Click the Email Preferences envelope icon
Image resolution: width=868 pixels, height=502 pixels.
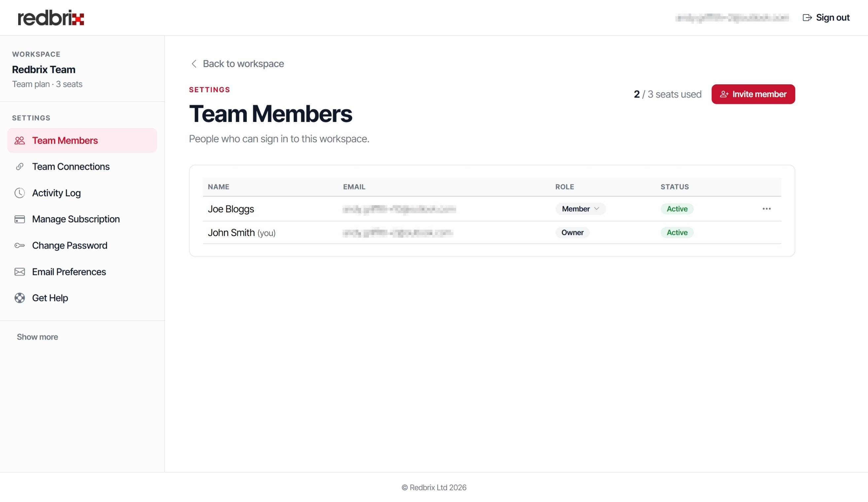(x=19, y=272)
